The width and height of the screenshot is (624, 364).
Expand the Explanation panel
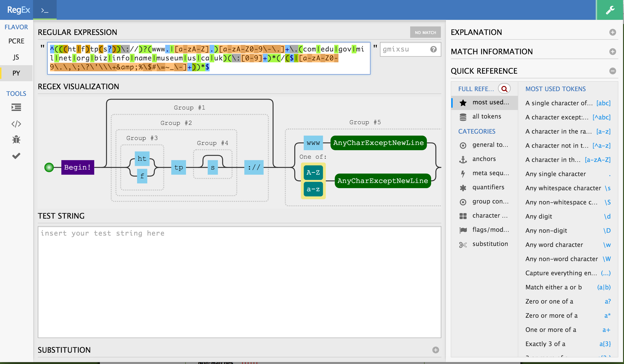point(612,32)
